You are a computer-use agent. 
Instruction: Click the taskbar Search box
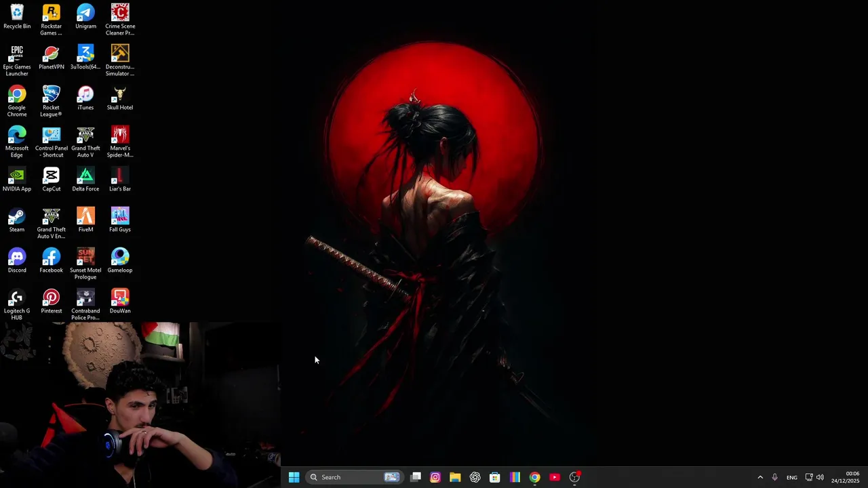pos(354,477)
